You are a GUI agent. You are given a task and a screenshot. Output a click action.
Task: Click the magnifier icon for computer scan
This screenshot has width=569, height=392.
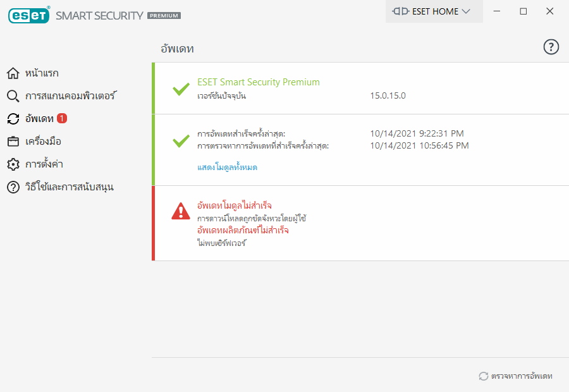point(13,96)
